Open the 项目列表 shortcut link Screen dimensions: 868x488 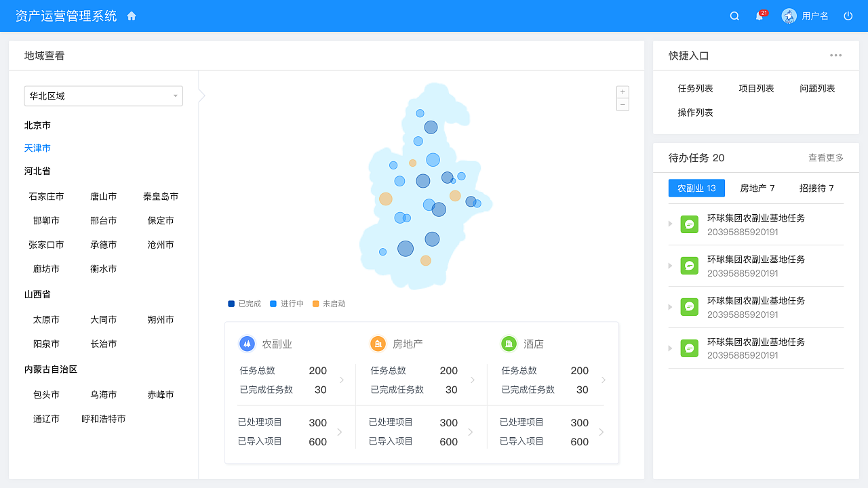click(756, 87)
